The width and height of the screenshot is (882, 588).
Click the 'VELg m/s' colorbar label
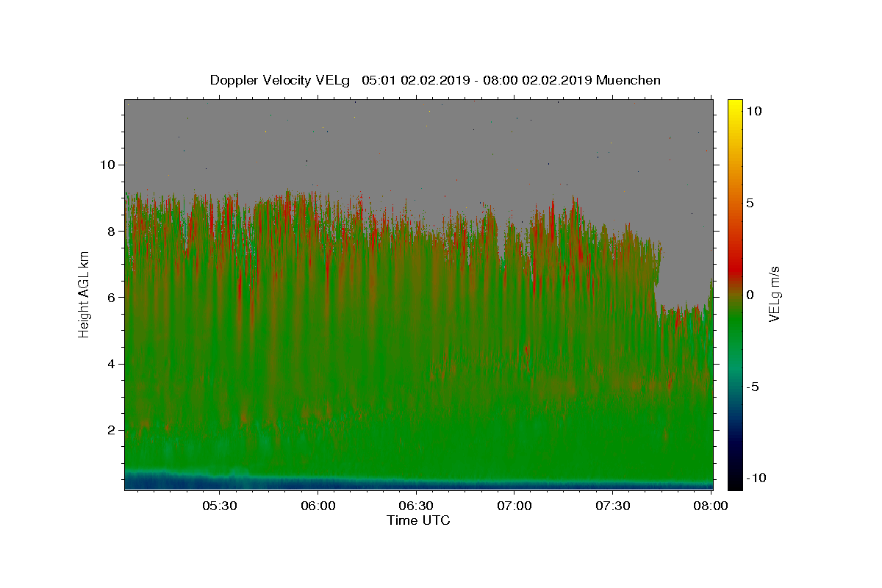pyautogui.click(x=774, y=294)
